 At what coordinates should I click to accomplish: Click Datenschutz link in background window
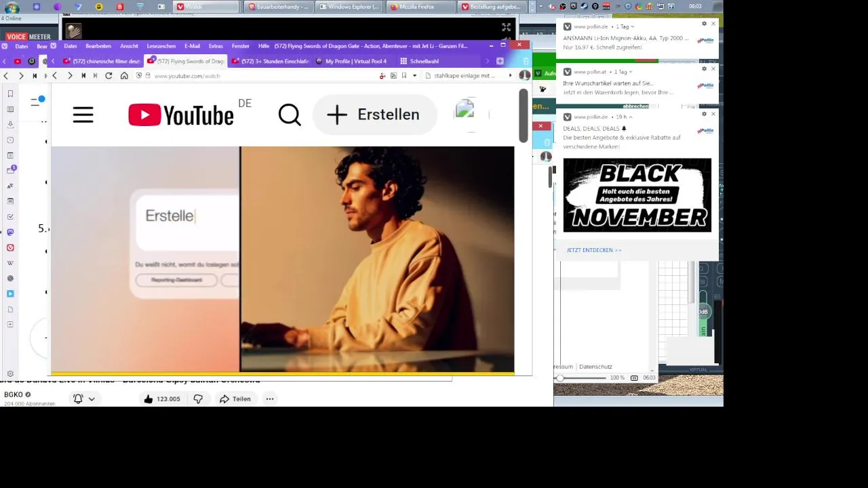(x=595, y=367)
